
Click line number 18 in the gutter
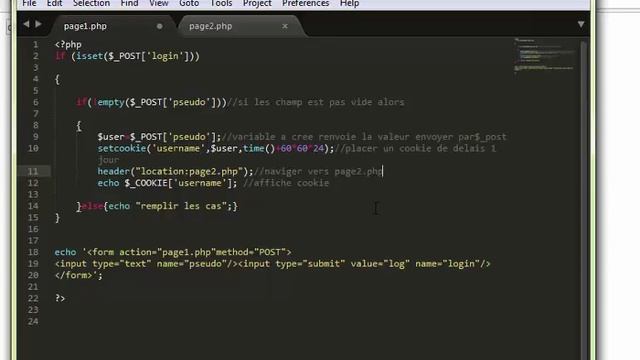tap(33, 252)
